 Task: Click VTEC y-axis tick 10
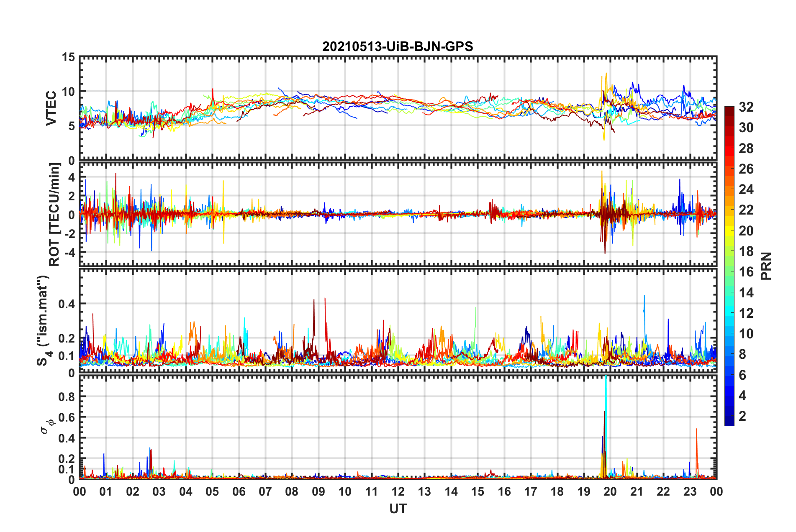(x=68, y=92)
